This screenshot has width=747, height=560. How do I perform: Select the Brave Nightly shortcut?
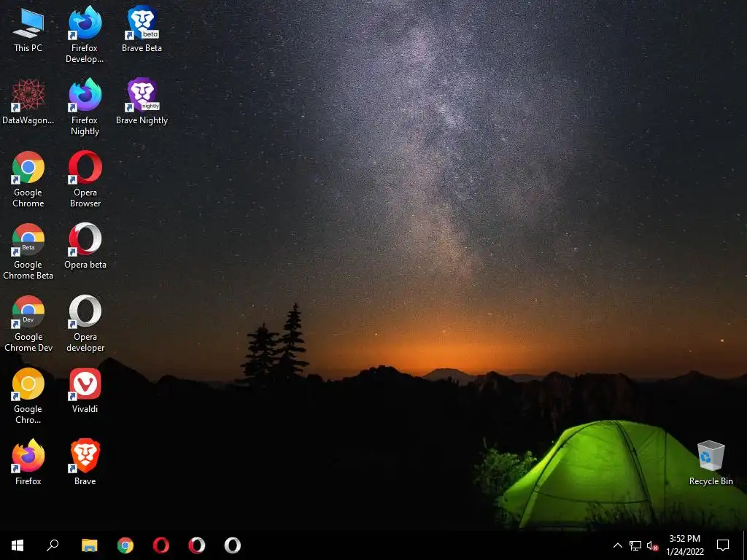pyautogui.click(x=142, y=102)
